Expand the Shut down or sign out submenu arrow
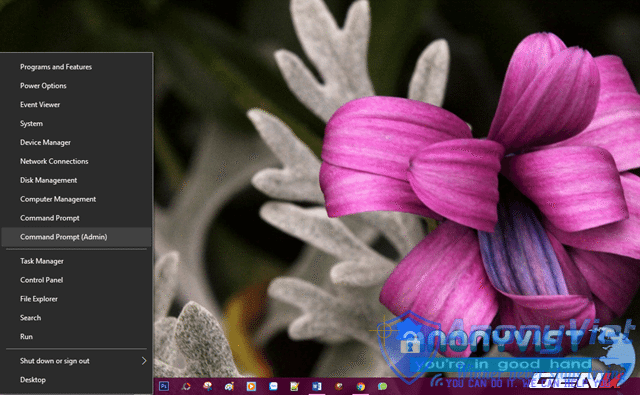640x395 pixels. pos(144,361)
